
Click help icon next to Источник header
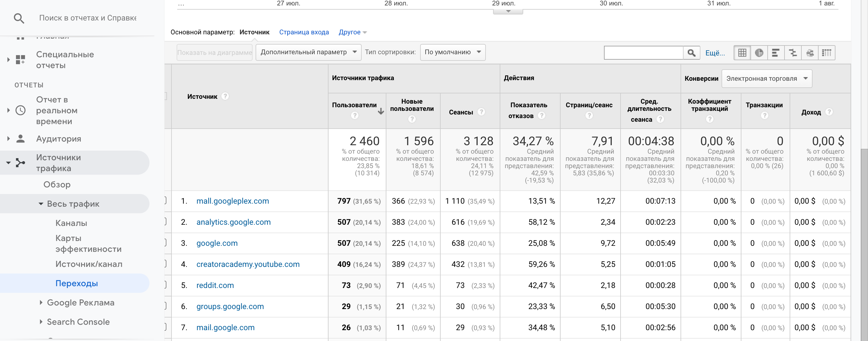tap(225, 97)
